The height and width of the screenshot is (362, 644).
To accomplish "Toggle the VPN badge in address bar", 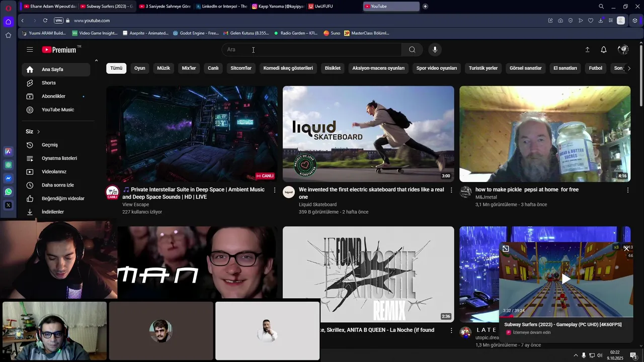I will click(x=58, y=21).
